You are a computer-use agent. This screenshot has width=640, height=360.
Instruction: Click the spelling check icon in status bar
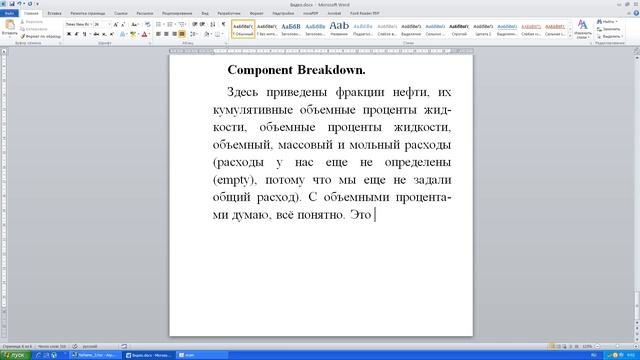click(75, 346)
